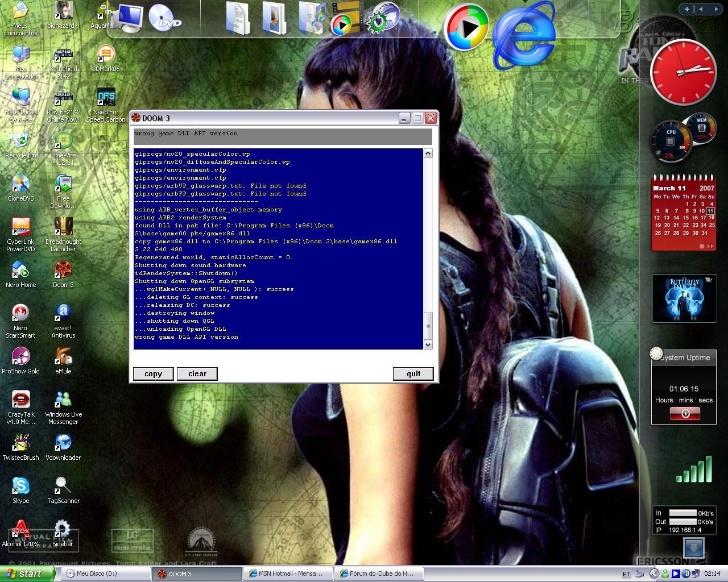Launch 3DMark06 desktop shortcut
Screen dimensions: 728x582
[106, 59]
